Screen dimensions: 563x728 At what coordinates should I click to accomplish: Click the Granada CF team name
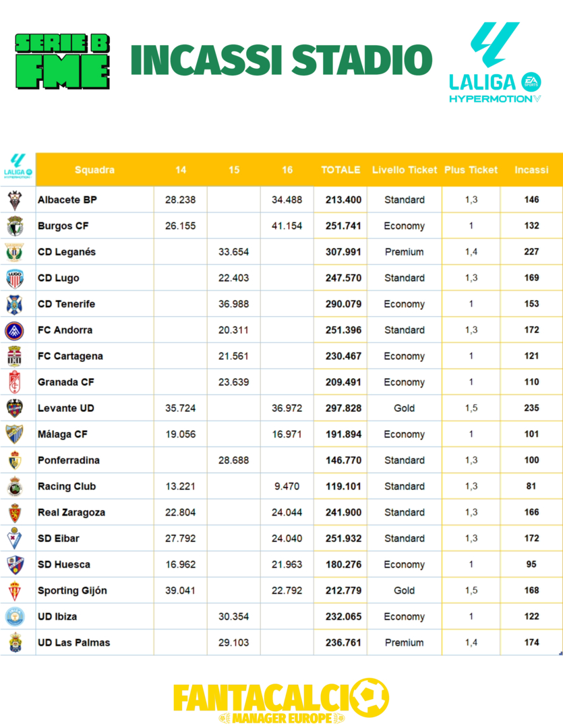coord(66,382)
